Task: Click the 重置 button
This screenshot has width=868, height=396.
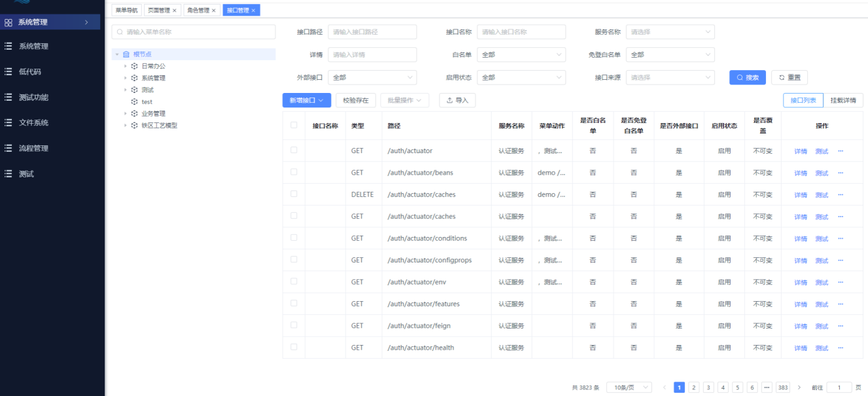Action: [789, 77]
